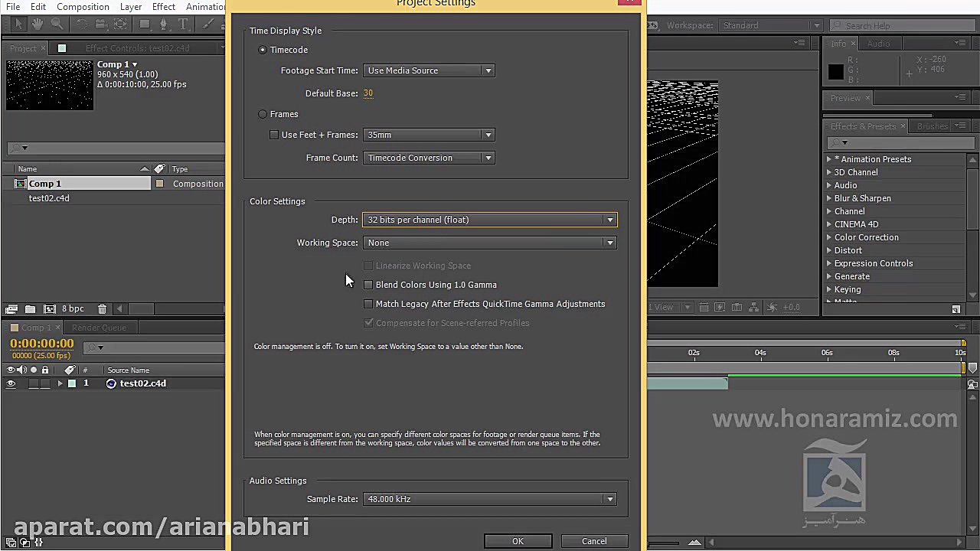Select the Hand tool

point(38,24)
